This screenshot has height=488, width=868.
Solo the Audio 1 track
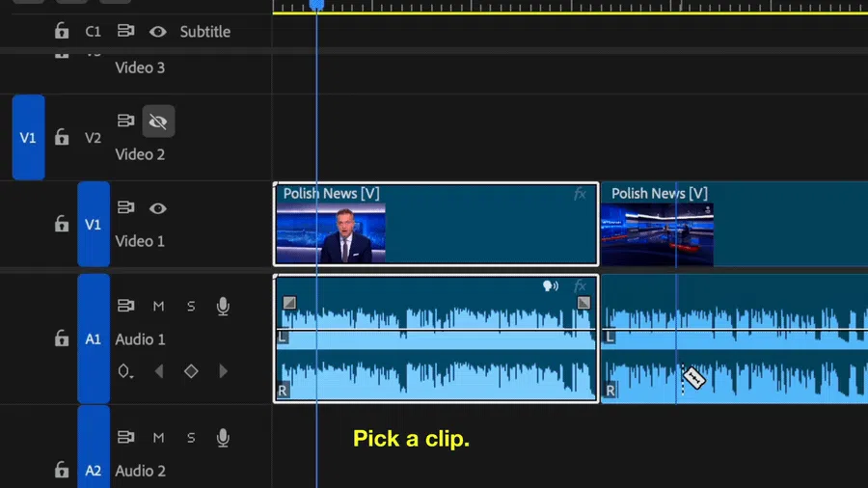click(191, 306)
